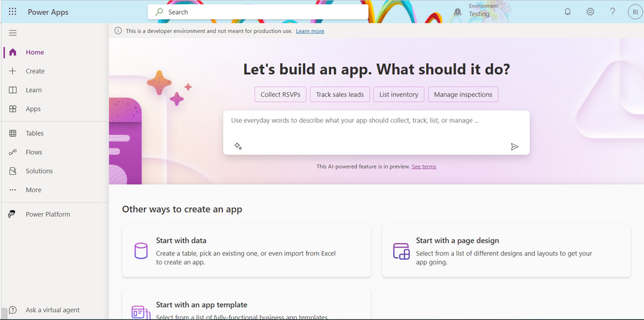Open the settings gear icon
Screen dimensions: 644x320
590,12
